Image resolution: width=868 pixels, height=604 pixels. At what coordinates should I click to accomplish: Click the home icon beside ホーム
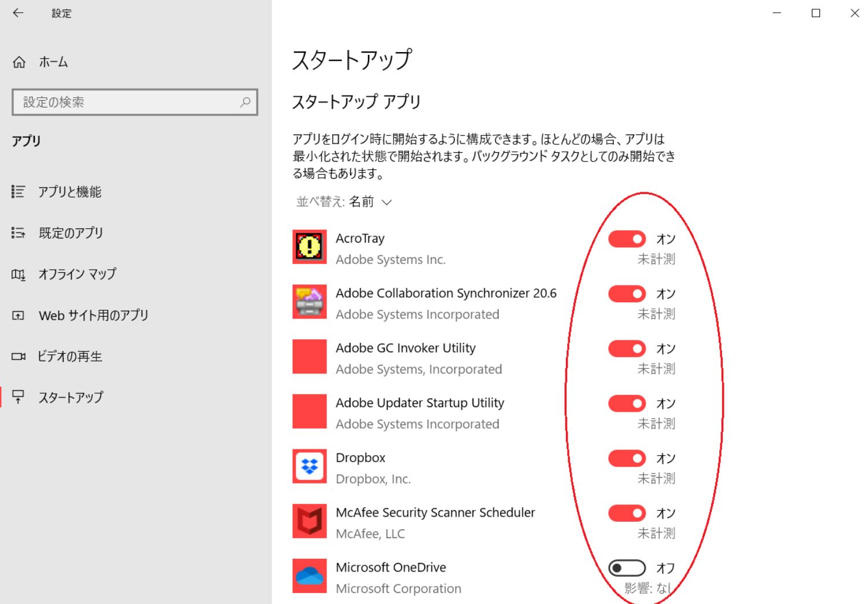tap(19, 62)
